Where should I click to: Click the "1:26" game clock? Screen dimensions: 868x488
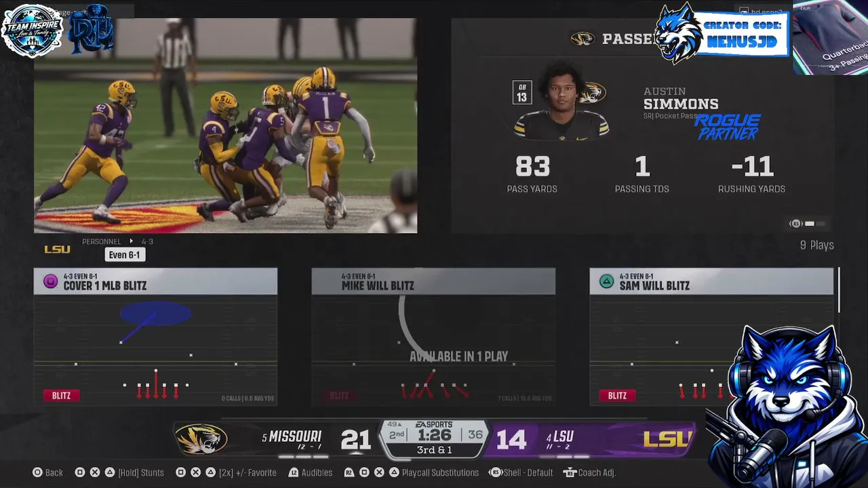tap(435, 435)
